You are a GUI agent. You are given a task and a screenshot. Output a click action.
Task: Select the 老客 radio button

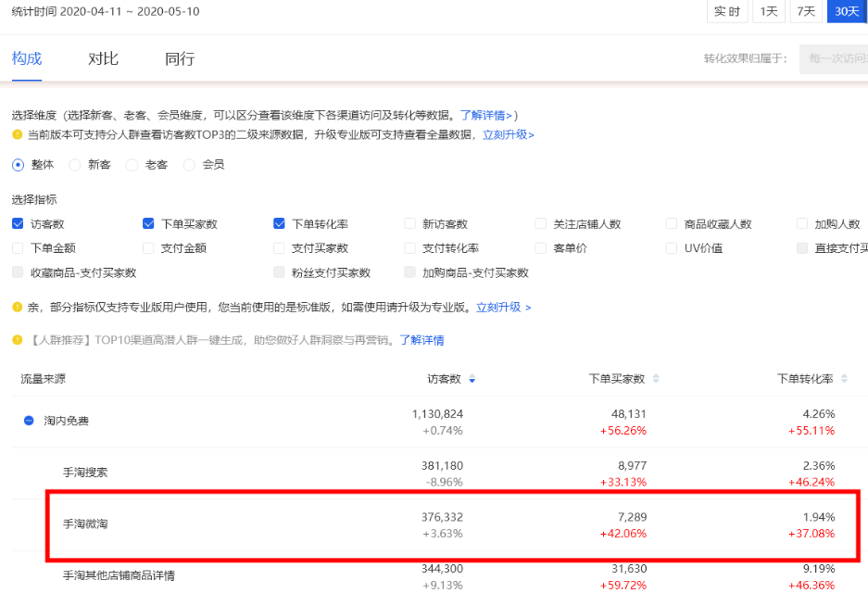coord(132,165)
